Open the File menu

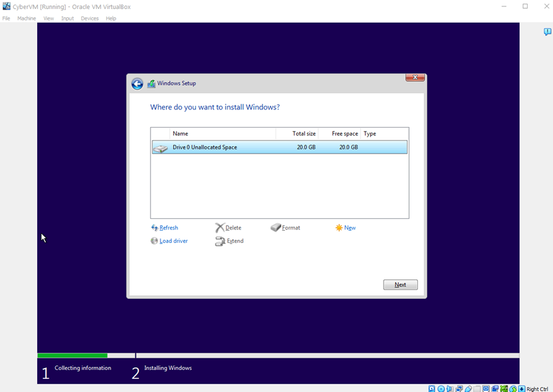pyautogui.click(x=6, y=18)
